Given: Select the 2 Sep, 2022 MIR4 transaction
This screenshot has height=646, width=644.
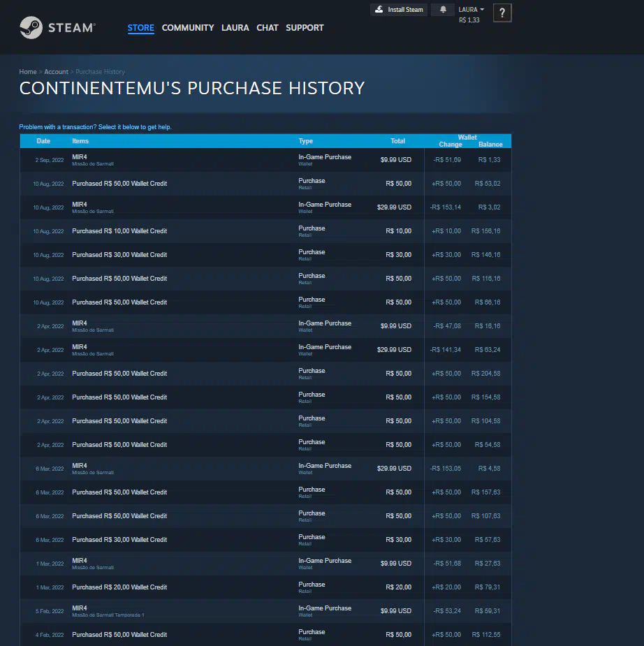Looking at the screenshot, I should point(265,160).
